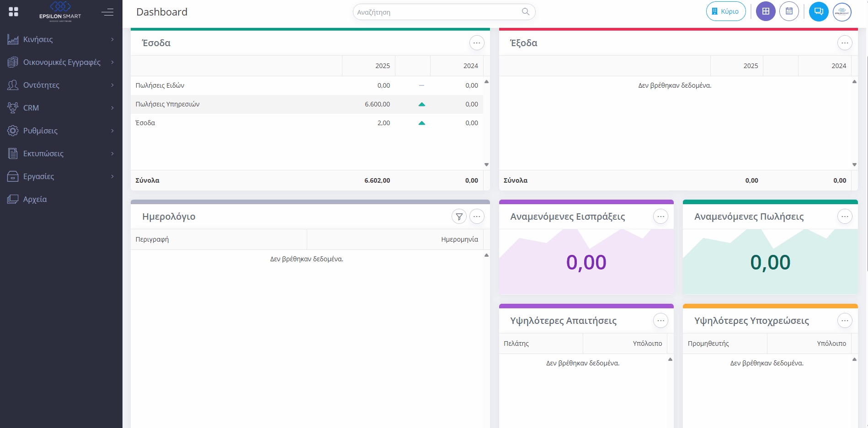Open options of Αναμενόμενες Εισπράξεις card
868x428 pixels.
click(660, 217)
